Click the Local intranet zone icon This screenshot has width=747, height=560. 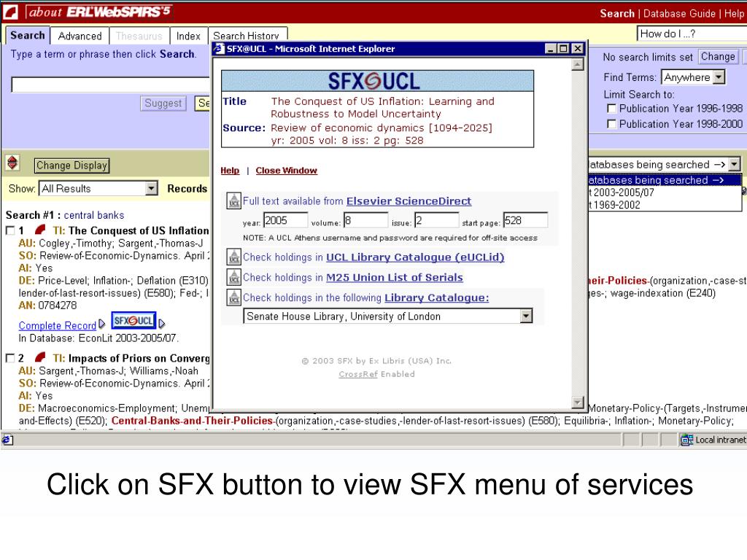[687, 440]
